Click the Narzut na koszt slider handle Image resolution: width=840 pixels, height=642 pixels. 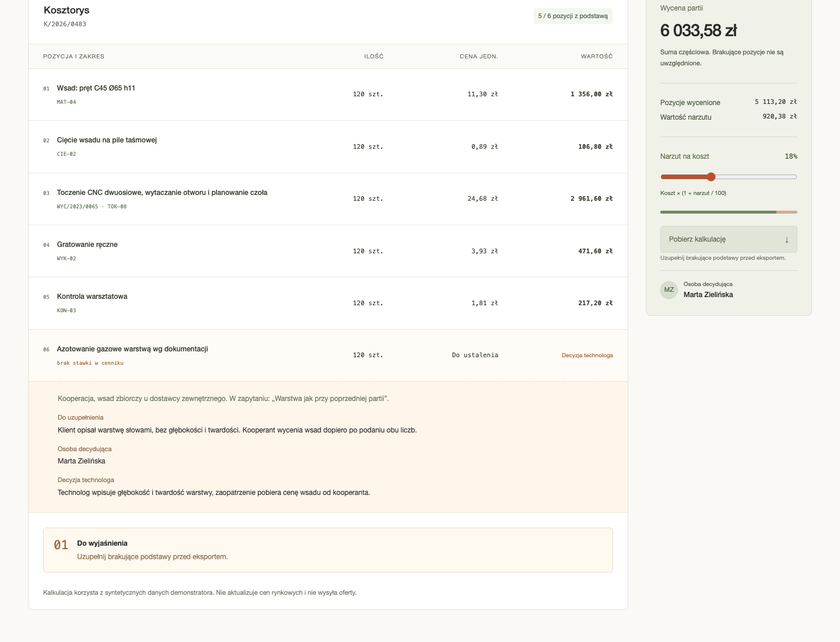(x=710, y=177)
